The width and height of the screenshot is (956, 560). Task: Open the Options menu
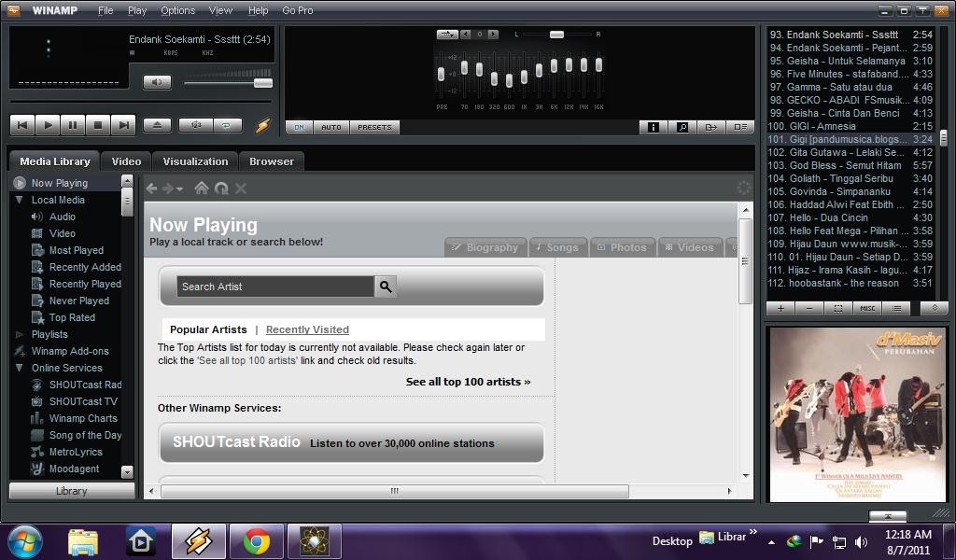point(177,10)
